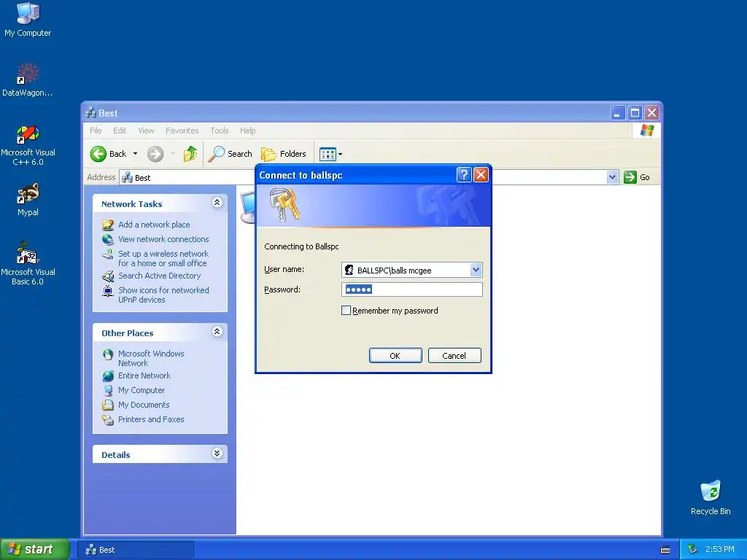Close the Connect to ballspc dialog

click(481, 175)
